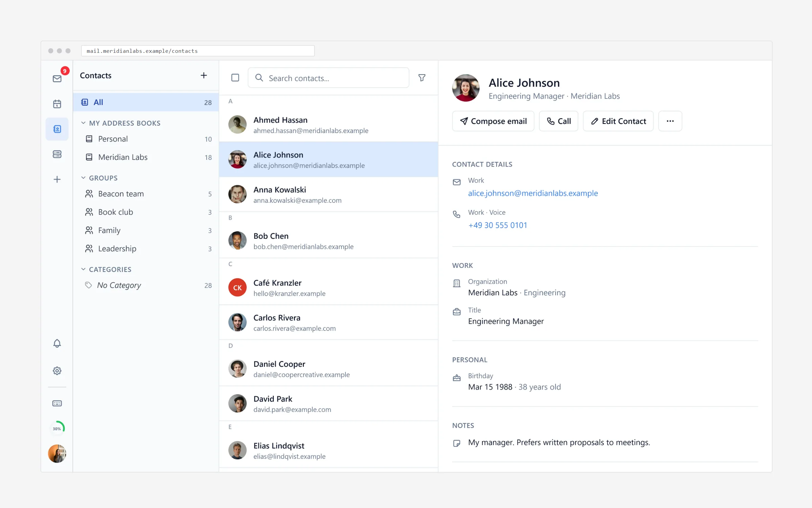Open keyboard shortcuts icon
812x508 pixels.
point(57,403)
